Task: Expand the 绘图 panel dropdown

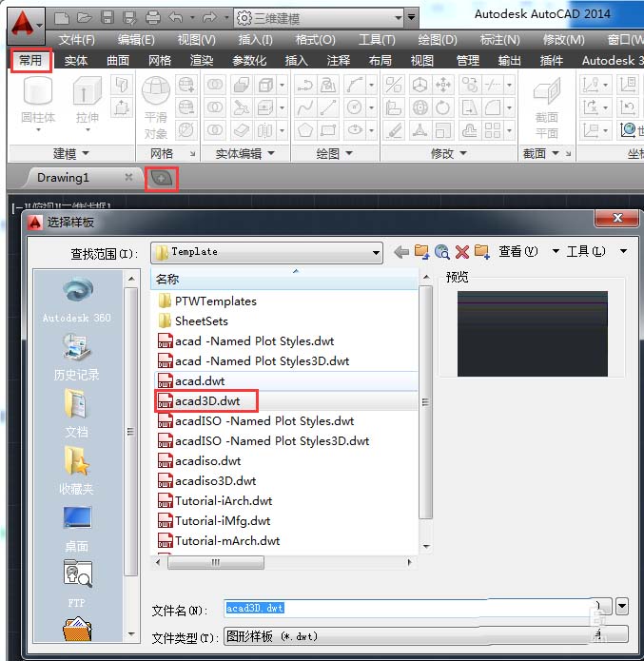Action: [335, 153]
